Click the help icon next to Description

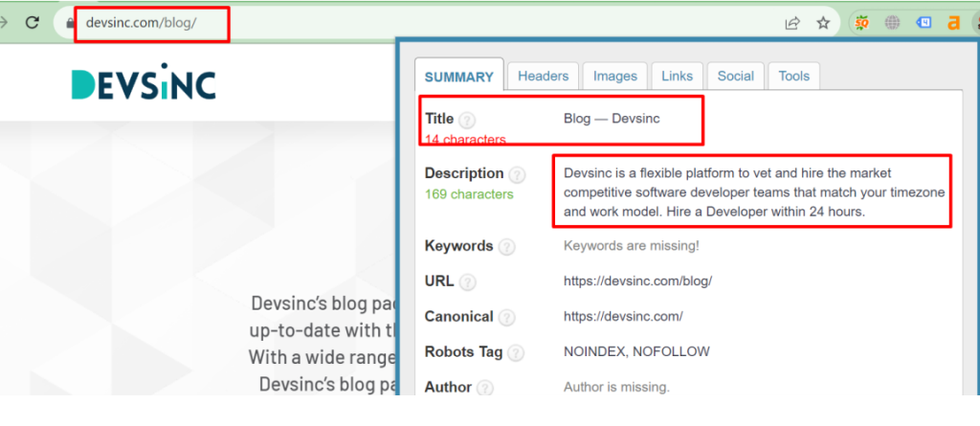(518, 174)
